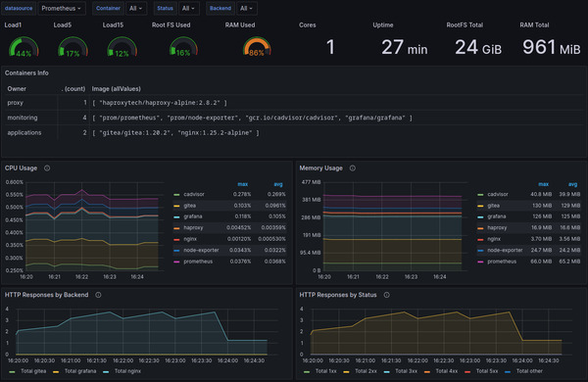Toggle prometheus series in Memory Usage legend
The height and width of the screenshot is (382, 588).
click(x=502, y=262)
